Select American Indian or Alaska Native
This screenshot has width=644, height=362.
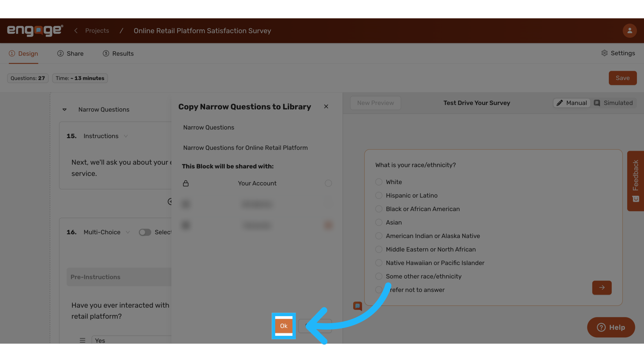pyautogui.click(x=379, y=236)
